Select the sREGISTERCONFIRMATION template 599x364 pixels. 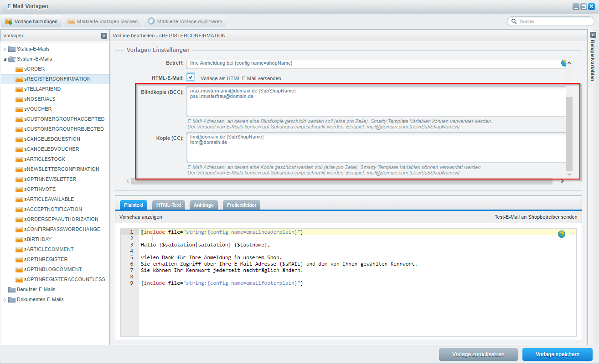tap(55, 79)
